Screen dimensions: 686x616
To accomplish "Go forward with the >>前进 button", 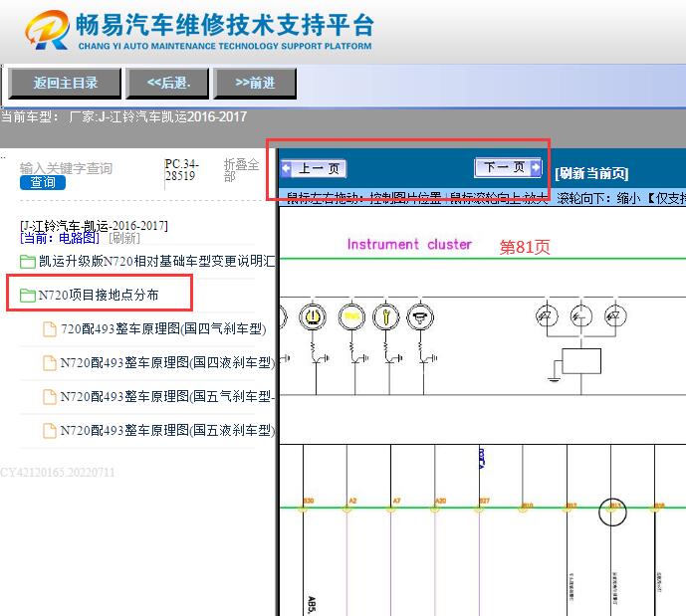I will 255,83.
